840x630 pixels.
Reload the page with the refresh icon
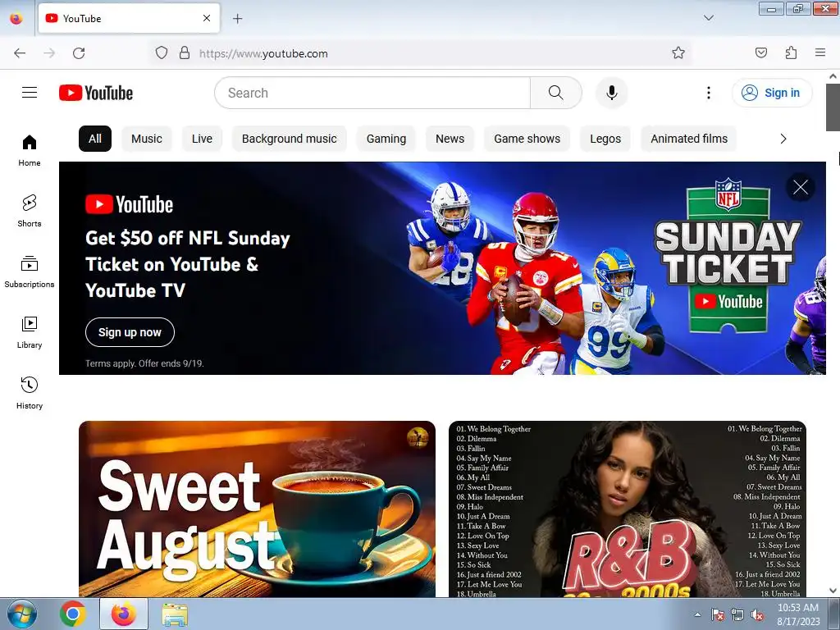(79, 53)
